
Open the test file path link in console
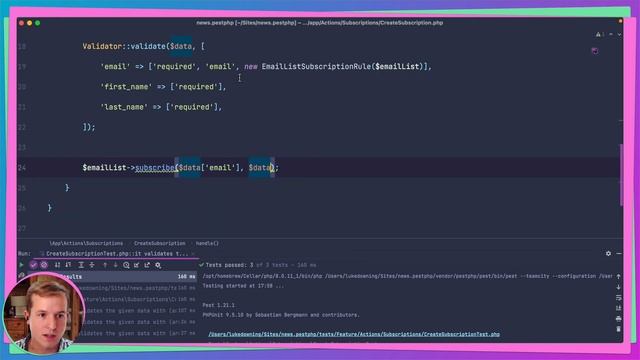coord(354,334)
